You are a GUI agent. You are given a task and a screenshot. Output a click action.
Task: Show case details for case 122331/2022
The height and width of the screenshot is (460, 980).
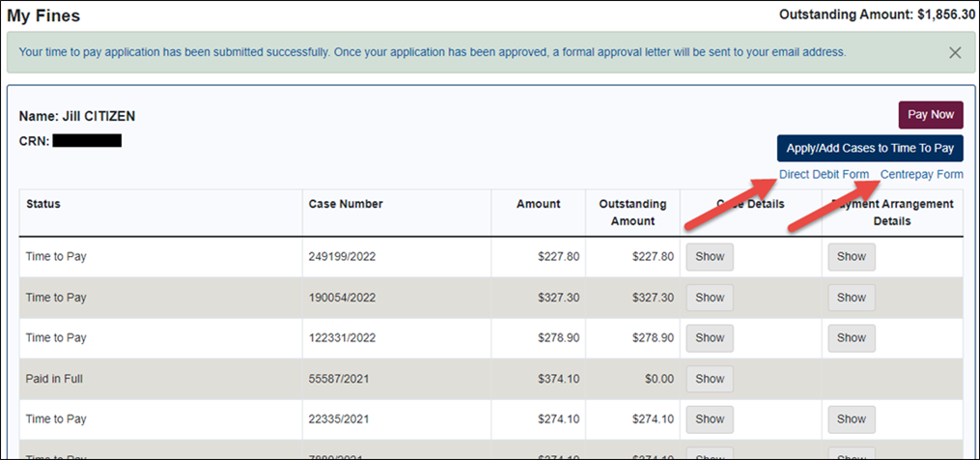click(x=709, y=338)
